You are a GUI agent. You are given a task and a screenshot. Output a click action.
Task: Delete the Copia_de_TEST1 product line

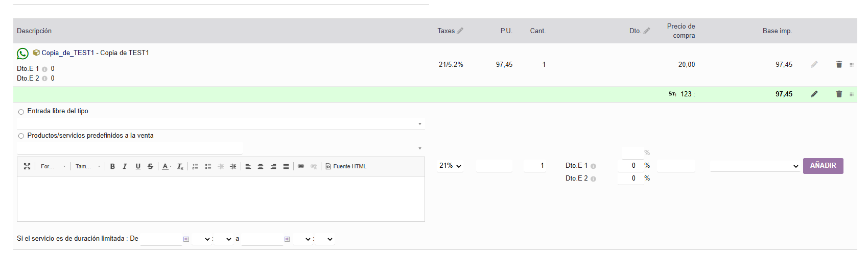pos(839,64)
